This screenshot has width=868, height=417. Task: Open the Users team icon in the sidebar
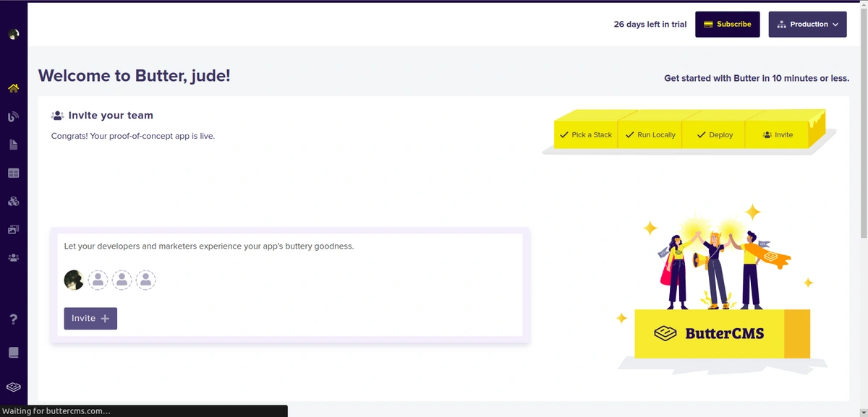click(13, 257)
